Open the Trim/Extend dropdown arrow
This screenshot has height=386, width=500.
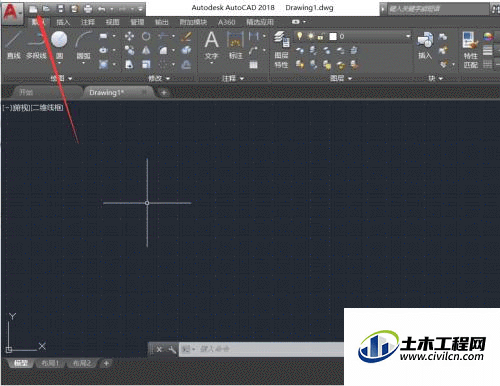[173, 36]
